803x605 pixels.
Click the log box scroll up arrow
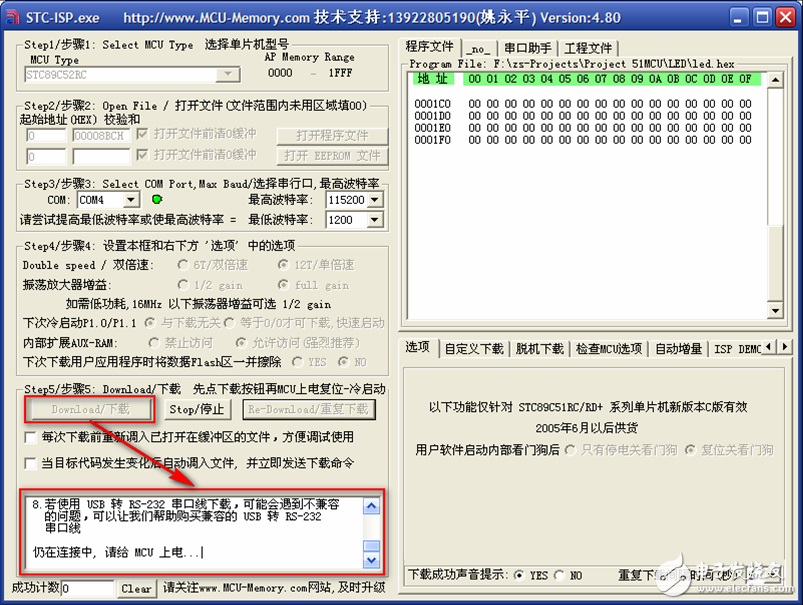(x=371, y=506)
